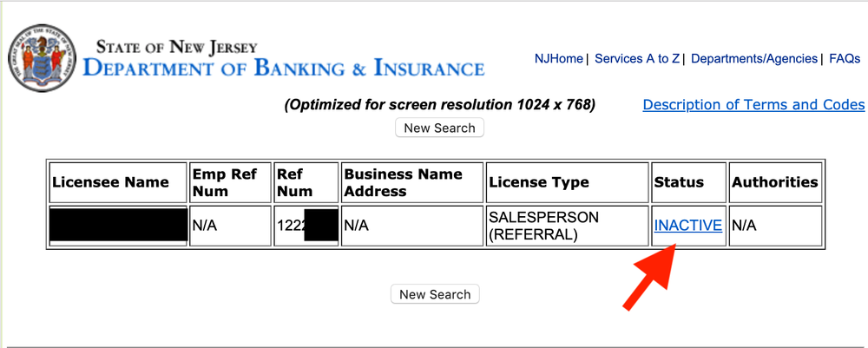Select the Ref Num column header
Screen dimensions: 868x348
tap(294, 182)
